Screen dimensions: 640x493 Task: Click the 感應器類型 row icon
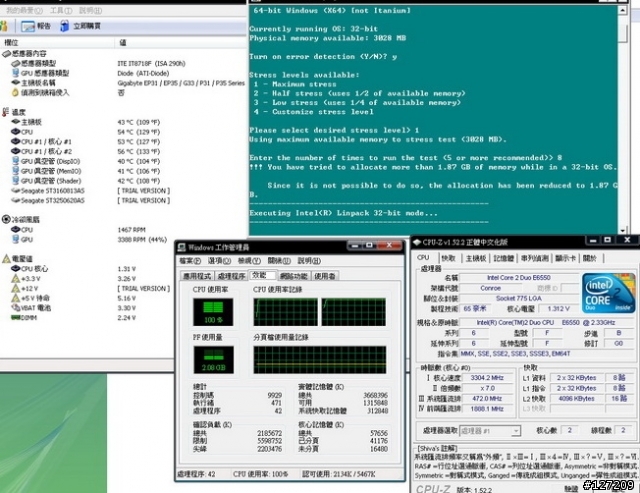tap(16, 63)
